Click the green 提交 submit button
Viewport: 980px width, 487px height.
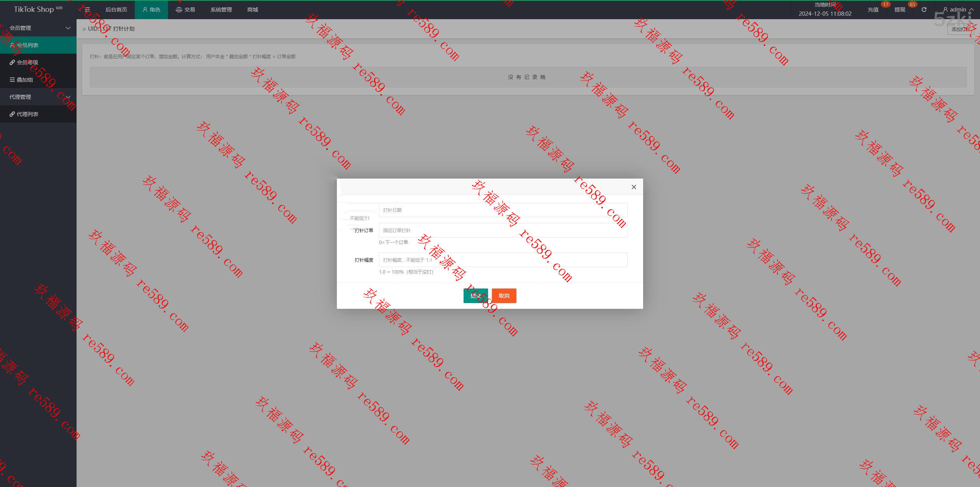click(475, 296)
